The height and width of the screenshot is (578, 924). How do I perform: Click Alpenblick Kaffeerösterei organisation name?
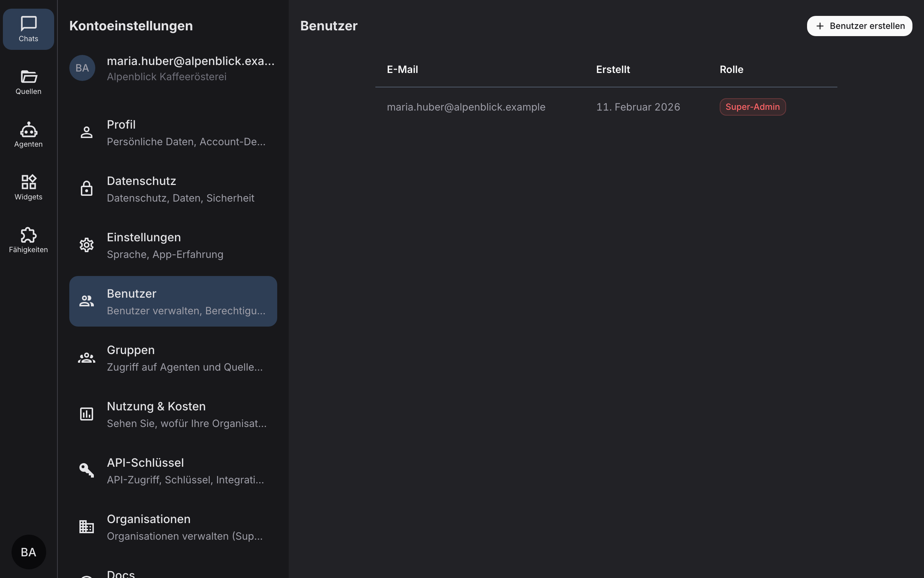tap(166, 77)
